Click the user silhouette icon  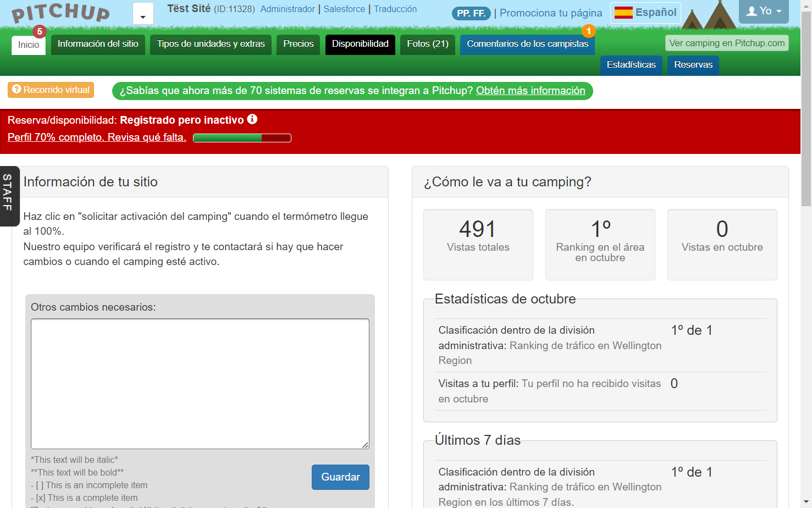pyautogui.click(x=752, y=11)
